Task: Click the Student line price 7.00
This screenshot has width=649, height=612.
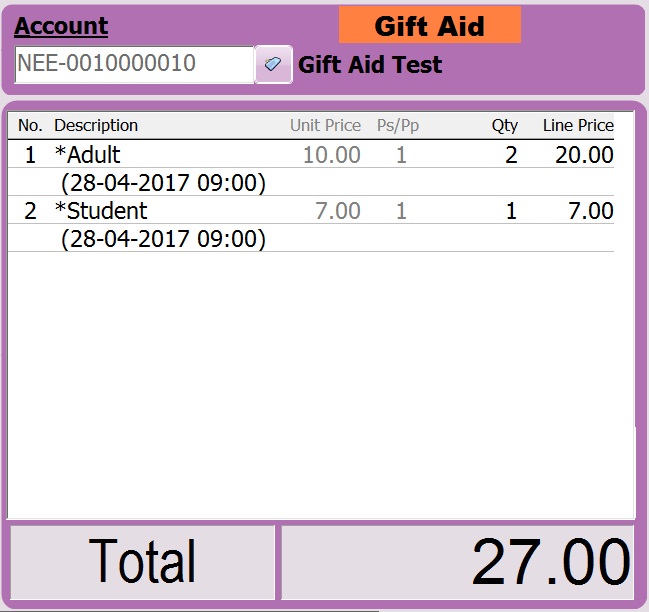Action: tap(590, 211)
